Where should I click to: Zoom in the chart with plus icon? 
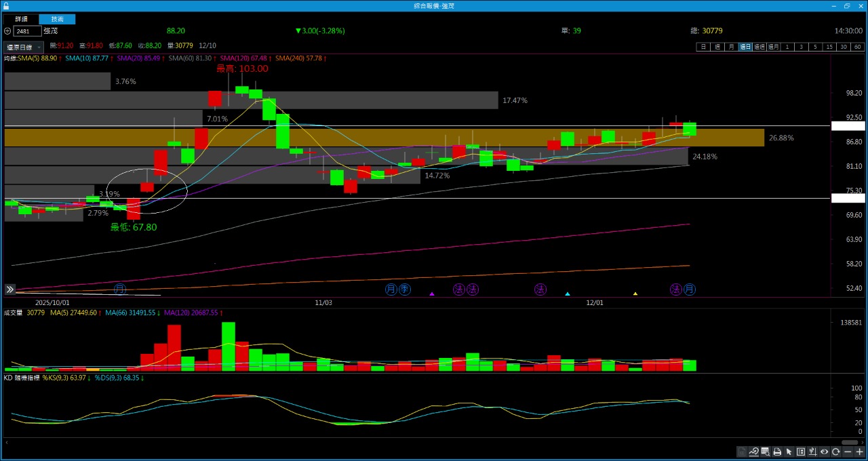[859, 452]
